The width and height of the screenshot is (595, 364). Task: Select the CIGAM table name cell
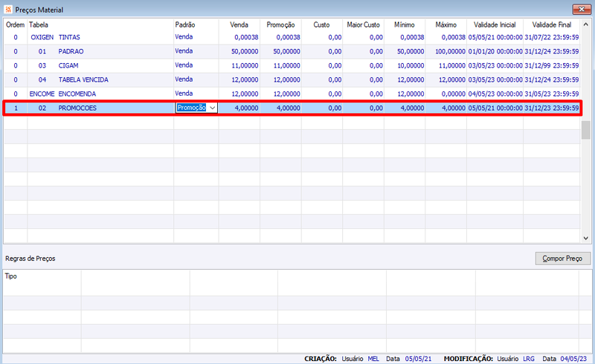pos(68,65)
